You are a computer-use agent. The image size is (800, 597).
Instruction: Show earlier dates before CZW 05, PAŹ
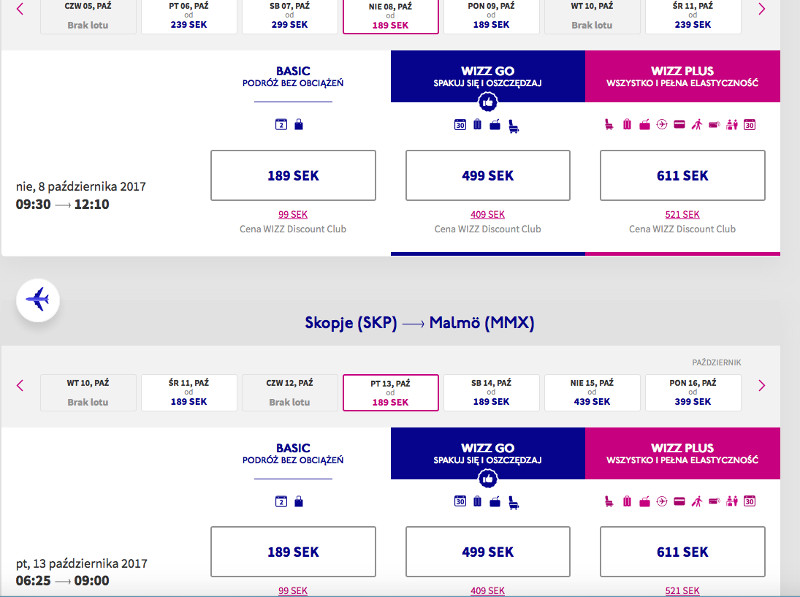(20, 9)
